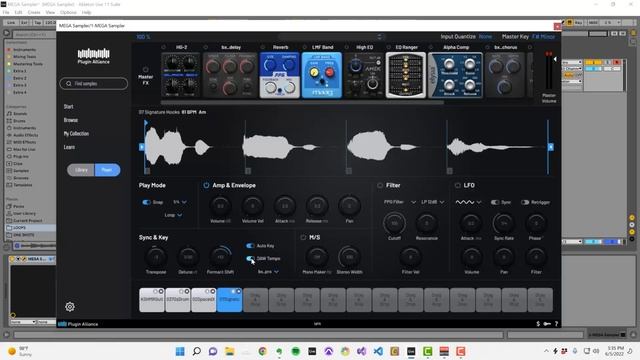Select the first sample pad
Screen dimensions: 640x360
(x=151, y=300)
